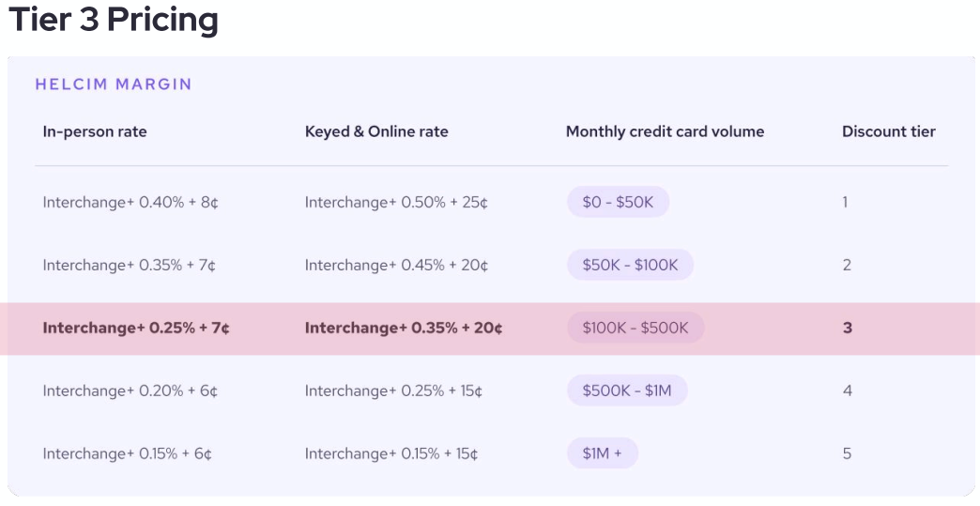
Task: Choose the $500K - $1M volume badge
Action: click(627, 391)
